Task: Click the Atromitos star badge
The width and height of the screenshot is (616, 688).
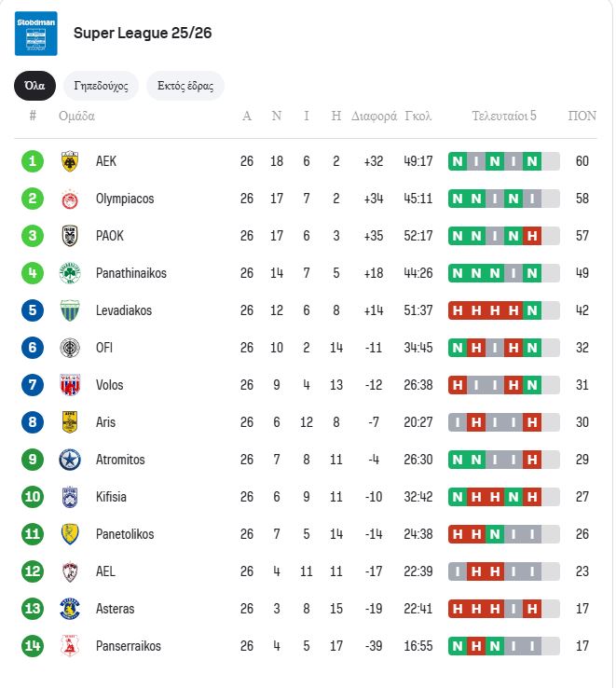Action: coord(69,460)
